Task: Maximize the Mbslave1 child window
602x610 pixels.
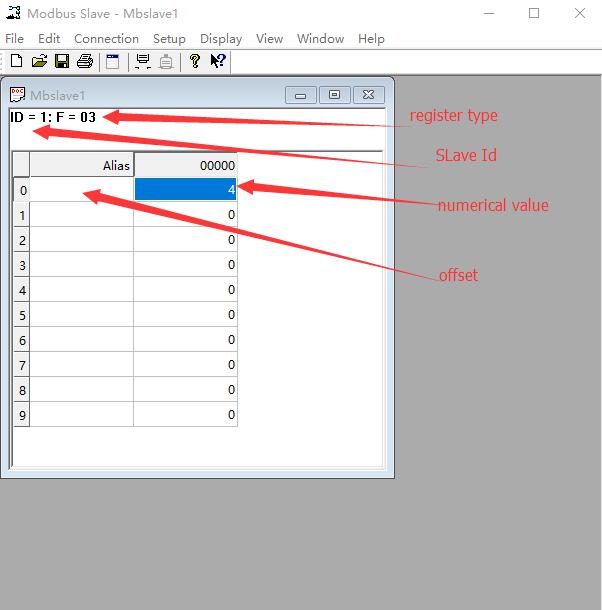Action: (x=335, y=95)
